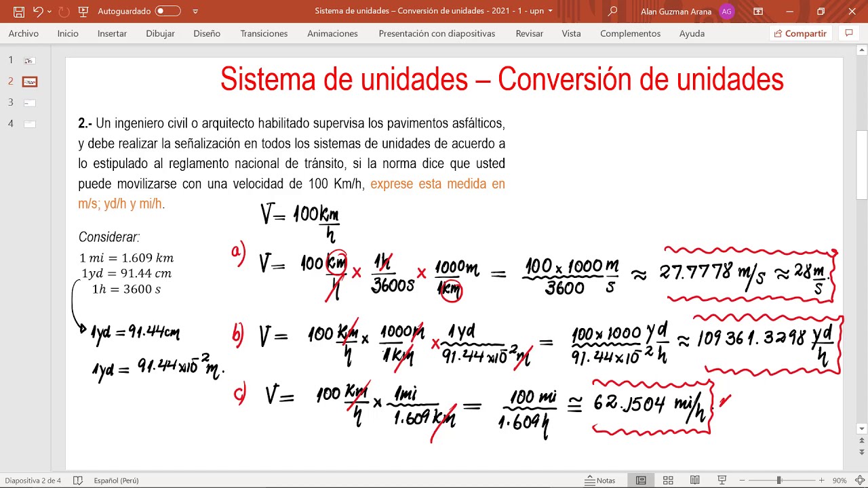Start slideshow from beginning via quick access icon
The width and height of the screenshot is (868, 488).
(x=83, y=12)
